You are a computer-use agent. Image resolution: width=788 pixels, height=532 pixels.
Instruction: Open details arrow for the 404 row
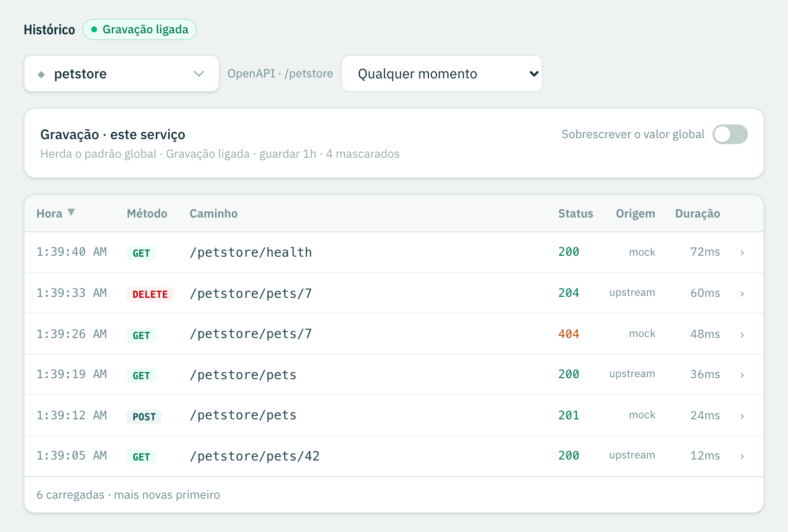pyautogui.click(x=742, y=335)
